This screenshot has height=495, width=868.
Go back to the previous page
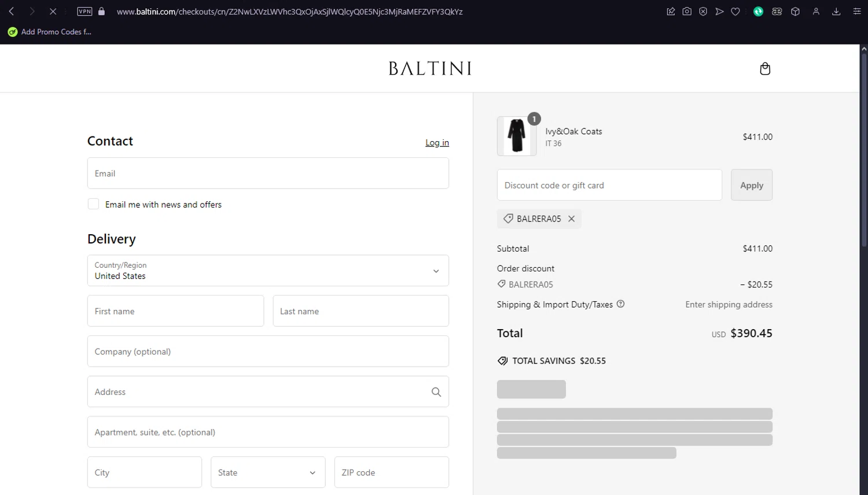click(x=12, y=11)
